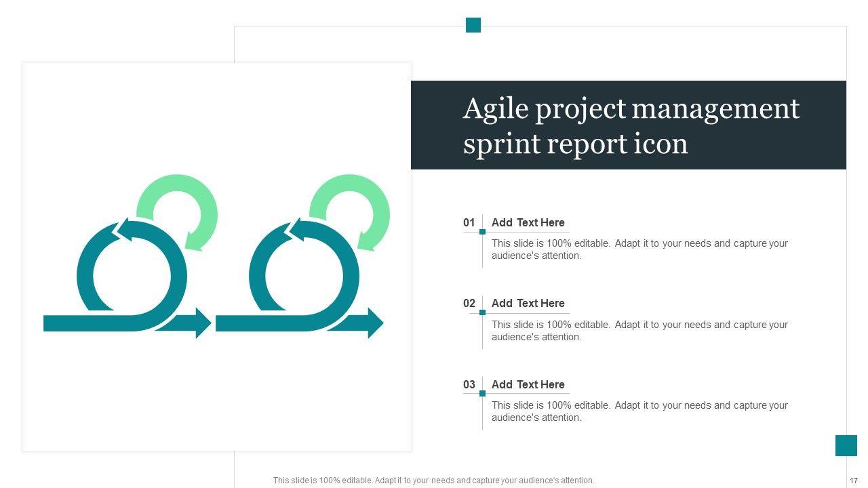Screen dimensions: 868x488
Task: Click the number 01 label
Action: 469,222
